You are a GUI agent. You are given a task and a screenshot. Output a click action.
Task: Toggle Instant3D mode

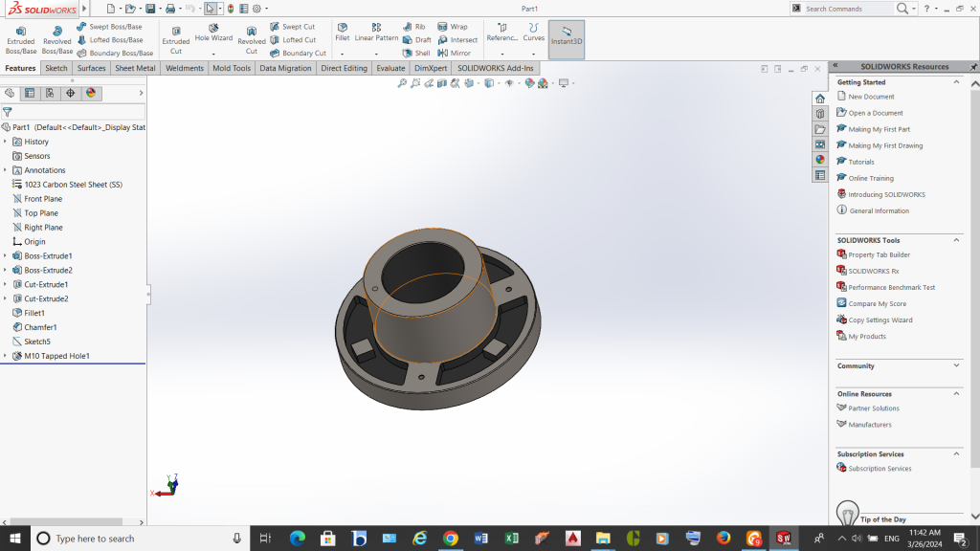click(x=566, y=39)
